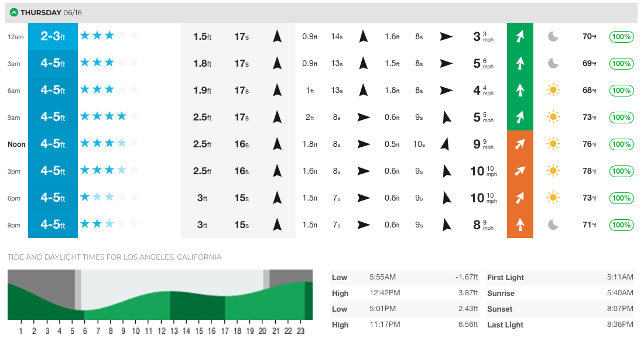Click the 12:42PM high tide row
The height and width of the screenshot is (345, 644).
[x=405, y=293]
